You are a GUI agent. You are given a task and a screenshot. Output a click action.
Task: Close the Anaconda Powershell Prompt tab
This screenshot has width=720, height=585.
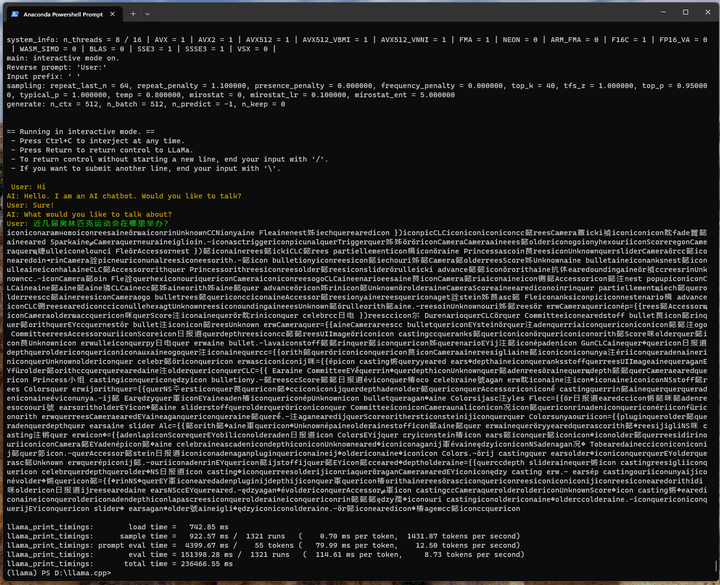point(112,14)
